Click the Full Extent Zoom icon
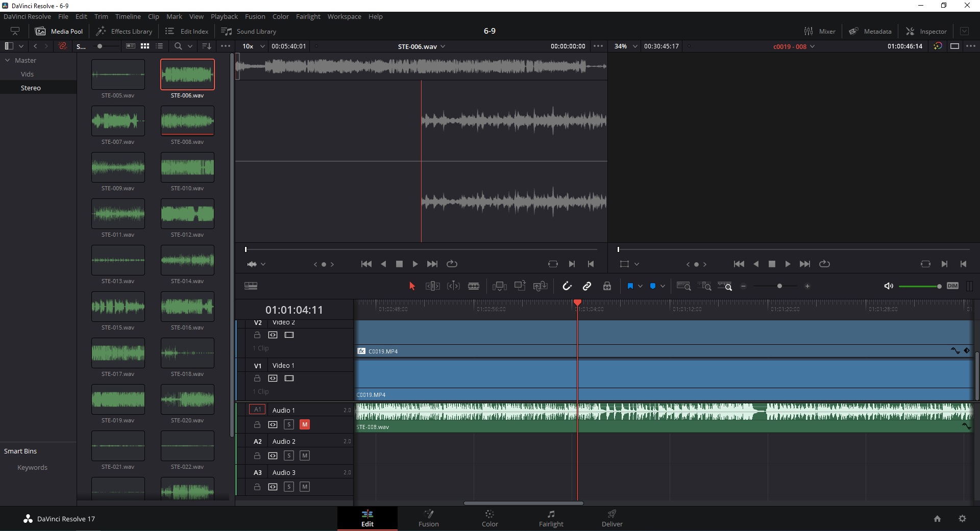Image resolution: width=980 pixels, height=531 pixels. tap(683, 286)
